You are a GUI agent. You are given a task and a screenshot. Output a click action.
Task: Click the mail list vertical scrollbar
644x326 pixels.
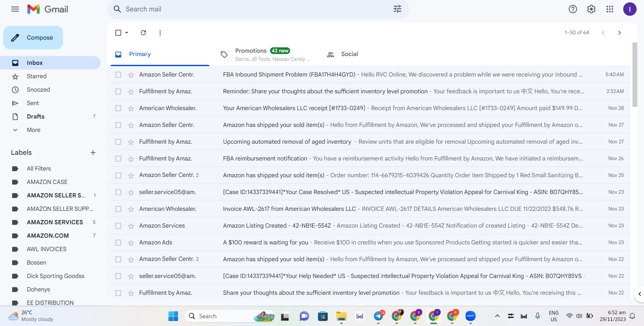pyautogui.click(x=635, y=75)
